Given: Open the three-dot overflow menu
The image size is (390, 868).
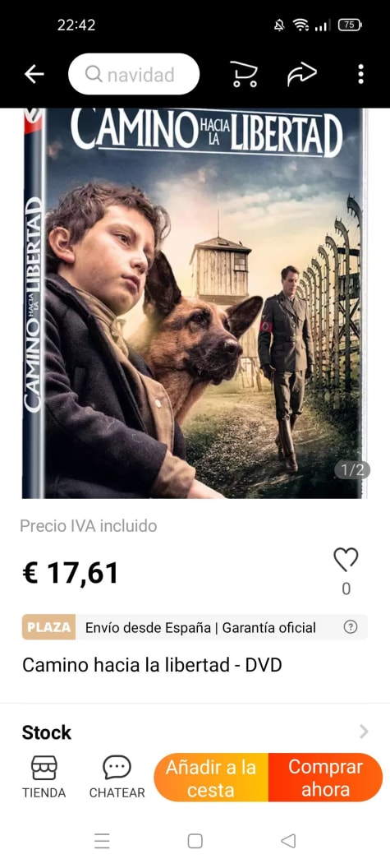Looking at the screenshot, I should tap(360, 74).
